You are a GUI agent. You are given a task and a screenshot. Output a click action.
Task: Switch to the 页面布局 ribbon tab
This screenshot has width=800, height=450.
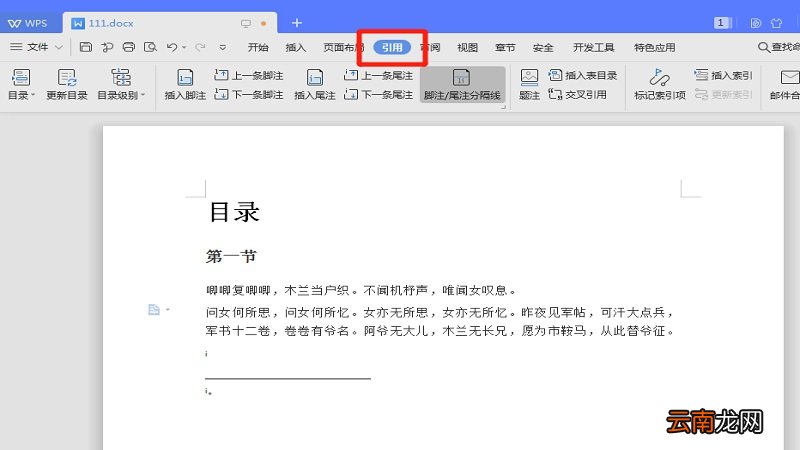tap(343, 47)
